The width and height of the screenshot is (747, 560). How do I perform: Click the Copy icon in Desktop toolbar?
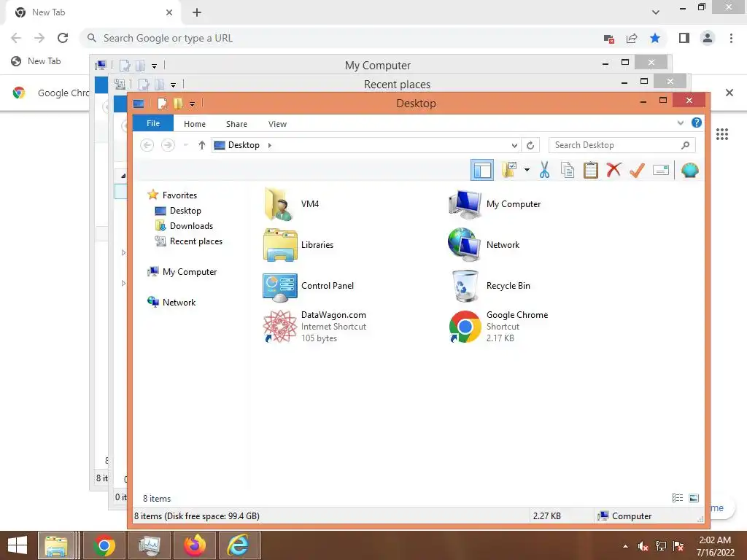[567, 170]
